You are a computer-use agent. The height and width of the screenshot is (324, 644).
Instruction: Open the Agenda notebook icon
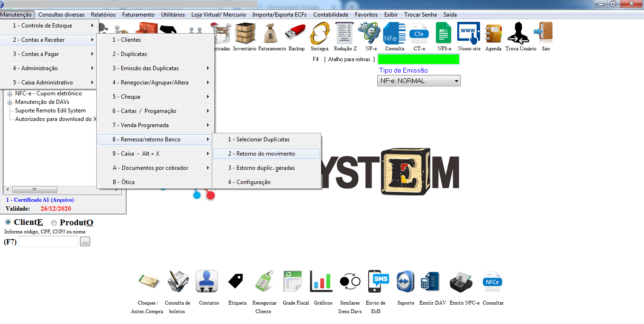(x=493, y=34)
